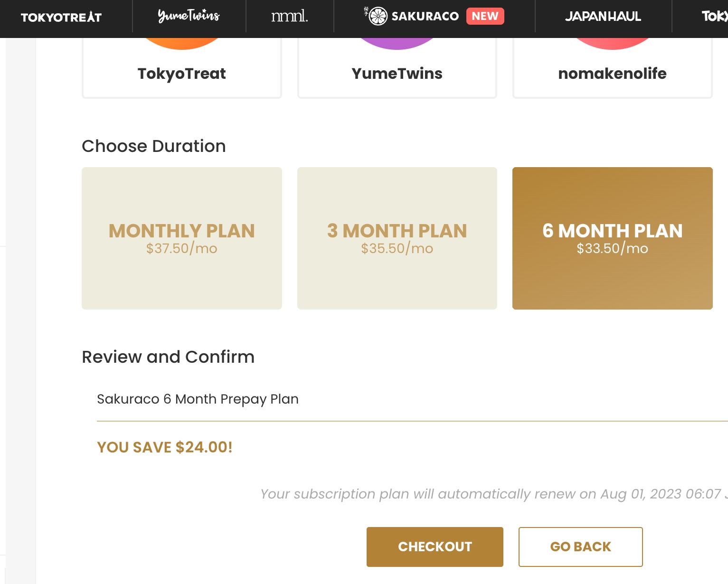Open the cut-off logo at far right of top bar

[x=715, y=17]
